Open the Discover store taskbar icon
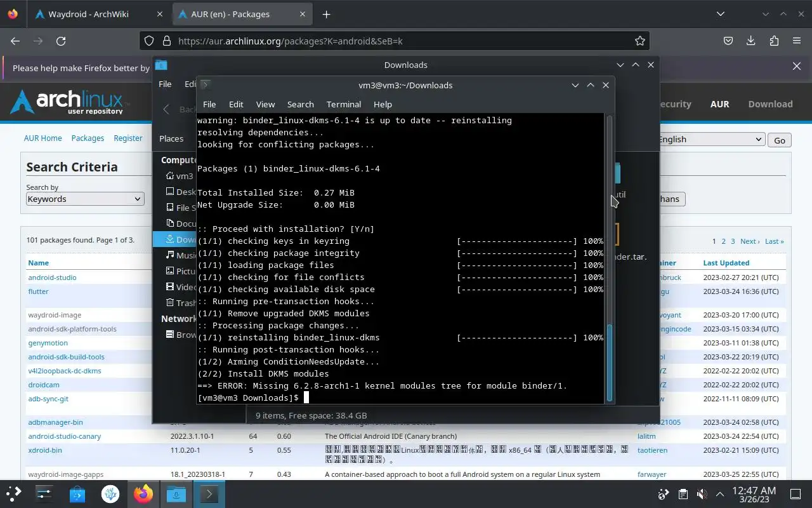812x508 pixels. [x=77, y=493]
